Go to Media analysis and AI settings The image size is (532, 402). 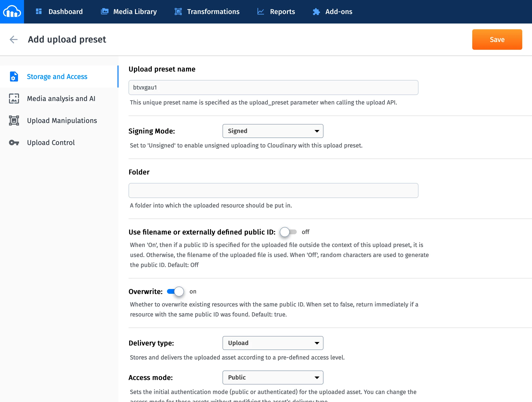coord(61,98)
